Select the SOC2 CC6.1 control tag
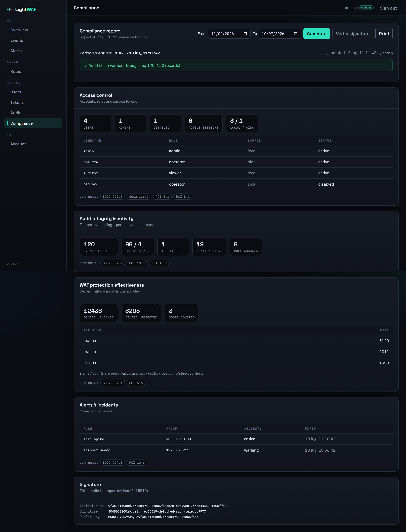This screenshot has width=406, height=532. point(112,197)
